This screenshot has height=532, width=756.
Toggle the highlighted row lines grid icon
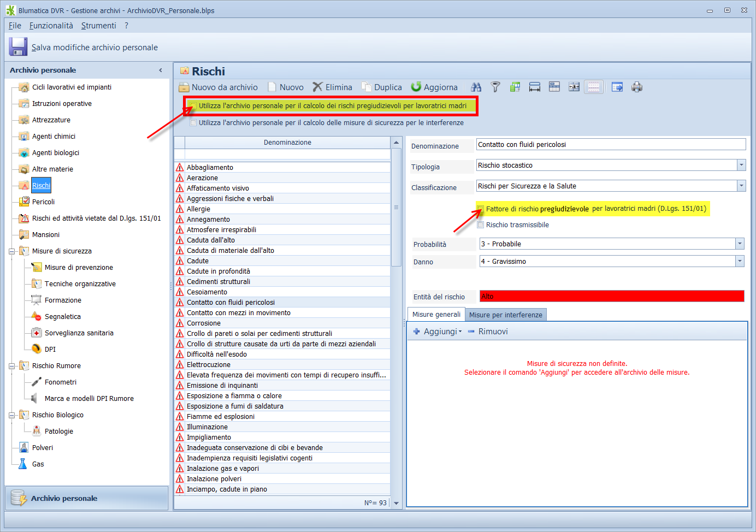pyautogui.click(x=594, y=87)
